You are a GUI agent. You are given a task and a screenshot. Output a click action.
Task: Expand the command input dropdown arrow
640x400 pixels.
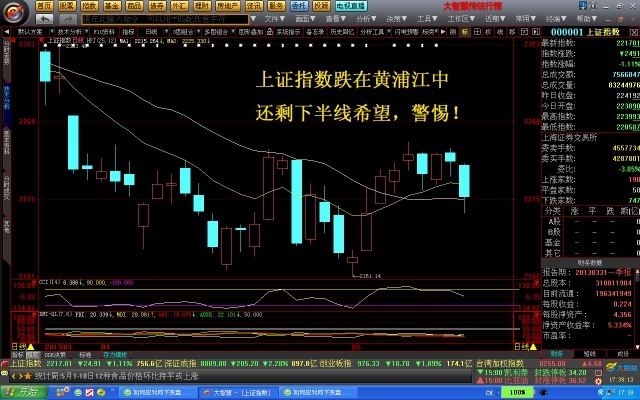pos(253,19)
